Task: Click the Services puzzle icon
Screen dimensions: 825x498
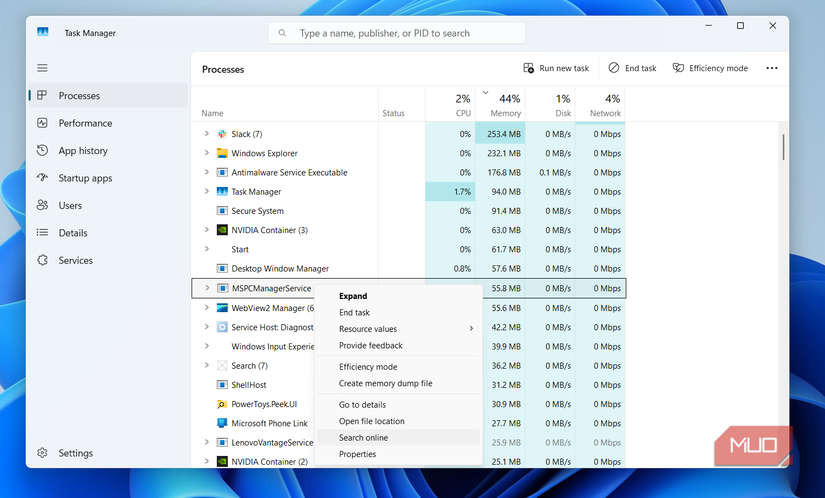Action: 42,260
